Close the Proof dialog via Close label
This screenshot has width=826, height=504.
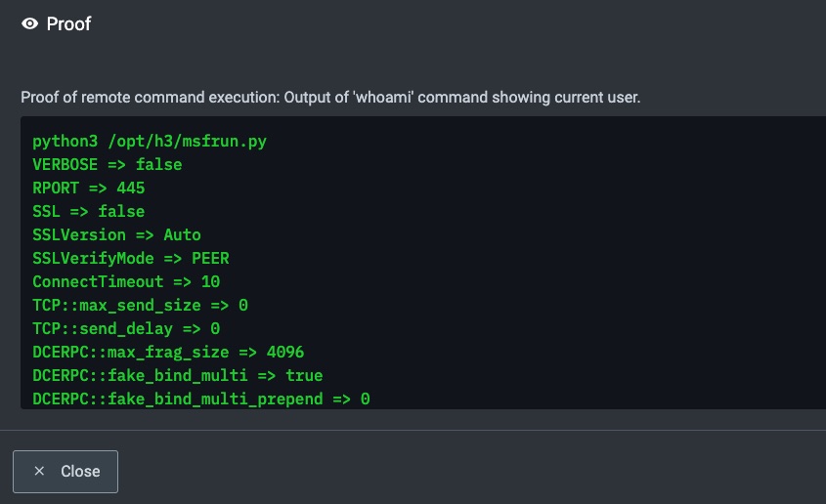coord(80,471)
